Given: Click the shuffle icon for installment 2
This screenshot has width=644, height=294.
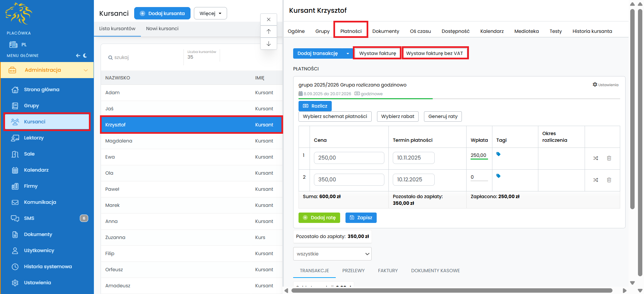Looking at the screenshot, I should click(595, 180).
